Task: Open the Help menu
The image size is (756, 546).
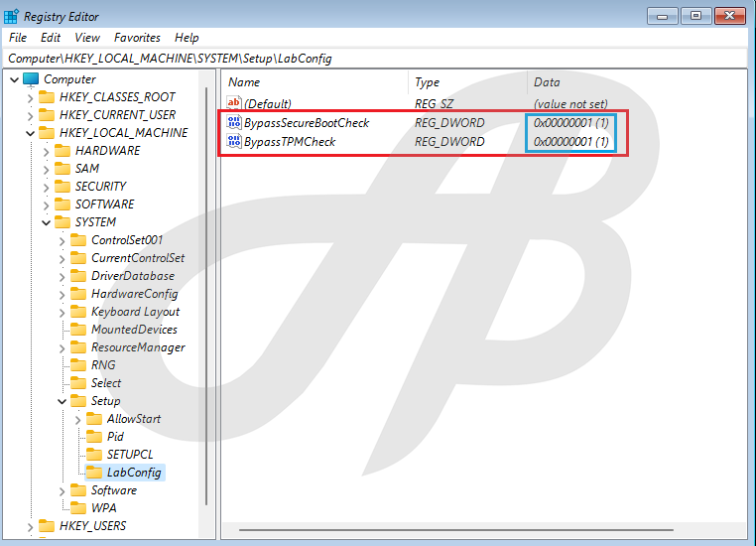Action: click(x=187, y=38)
